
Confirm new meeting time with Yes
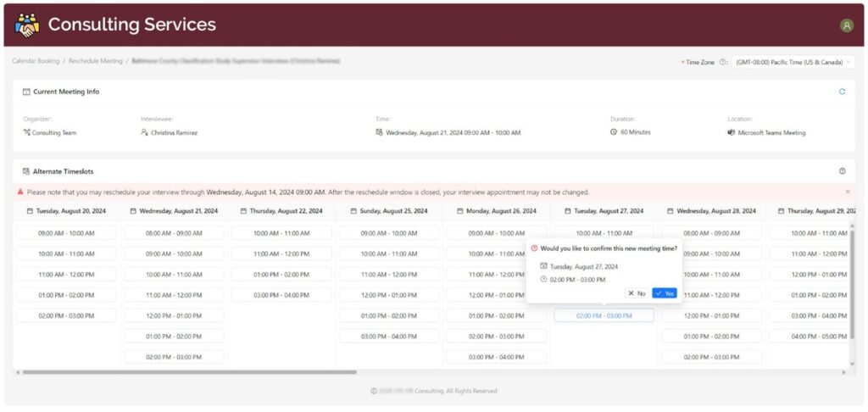665,293
